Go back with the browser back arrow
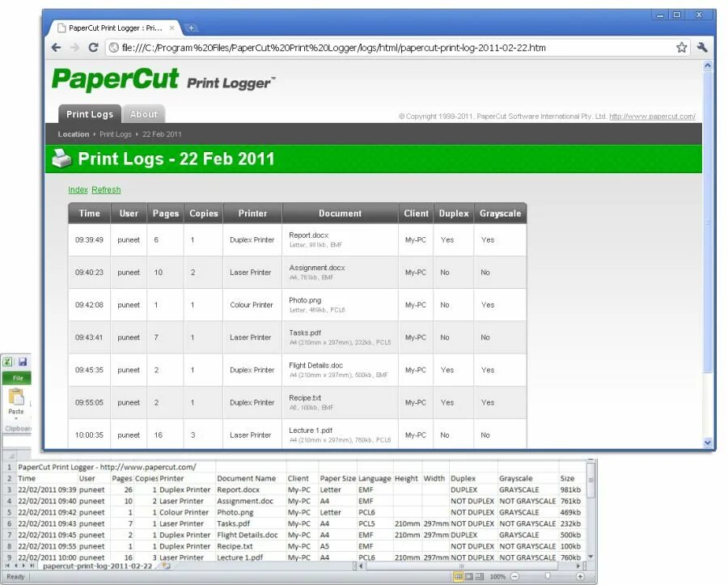The width and height of the screenshot is (728, 585). click(x=56, y=48)
